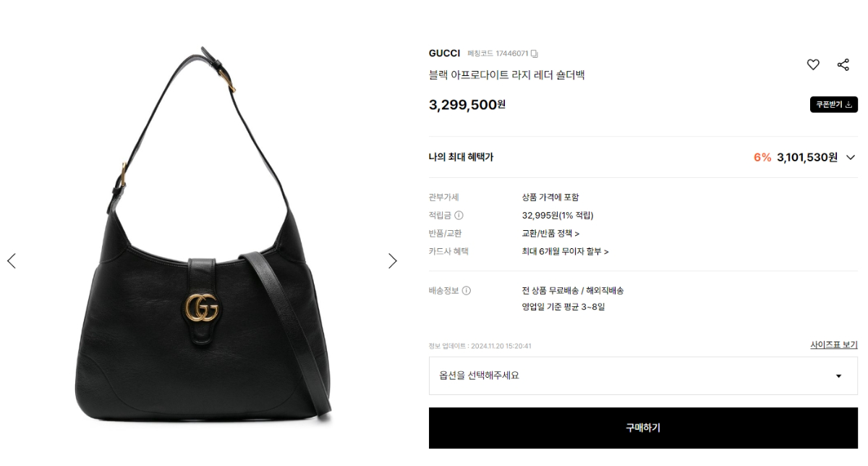Click the option dropdown's down arrow
The height and width of the screenshot is (466, 868).
(838, 376)
